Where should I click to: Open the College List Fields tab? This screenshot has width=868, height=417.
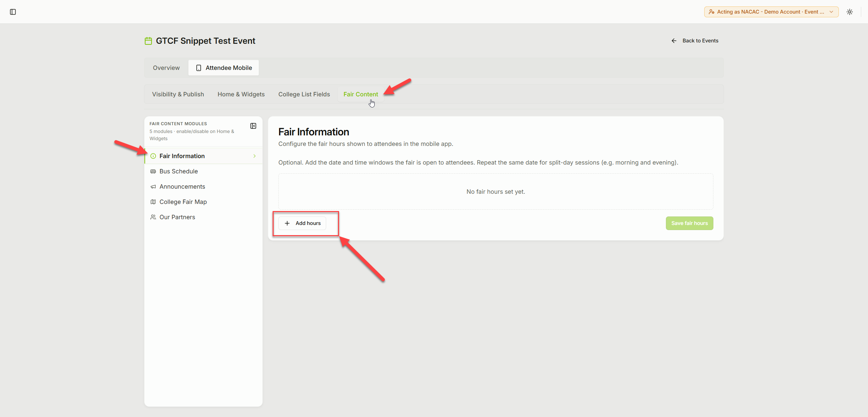pyautogui.click(x=304, y=94)
